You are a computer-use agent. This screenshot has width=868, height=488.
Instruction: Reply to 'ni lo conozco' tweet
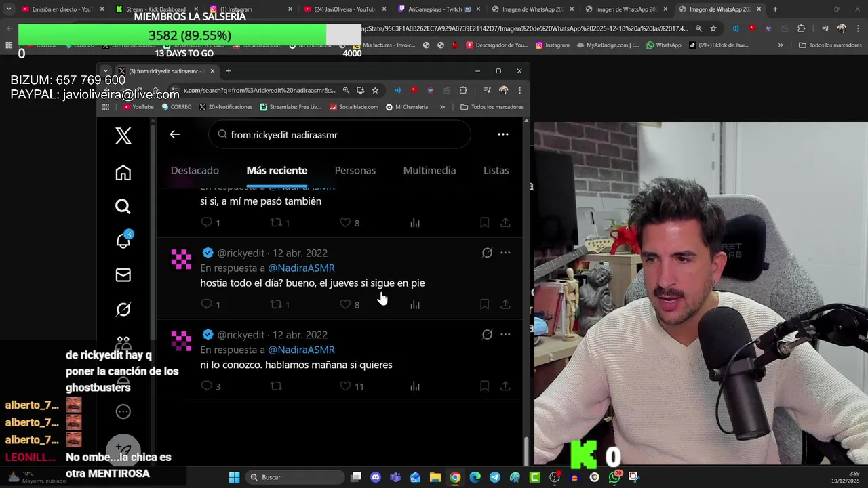tap(207, 386)
